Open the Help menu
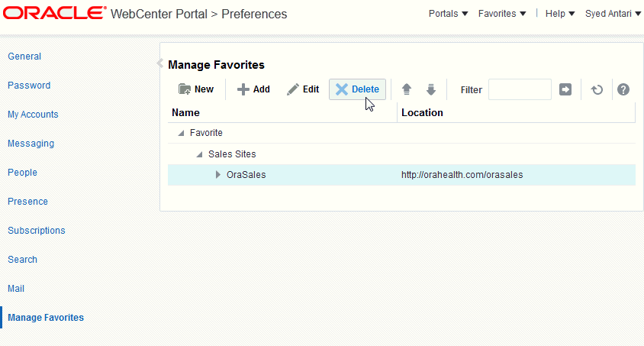Viewport: 644px width, 346px height. coord(560,14)
